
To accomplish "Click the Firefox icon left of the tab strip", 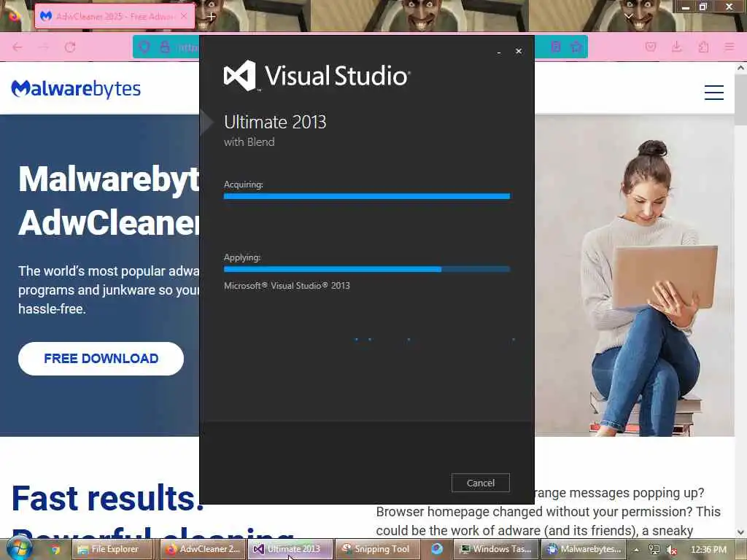I will pyautogui.click(x=14, y=16).
